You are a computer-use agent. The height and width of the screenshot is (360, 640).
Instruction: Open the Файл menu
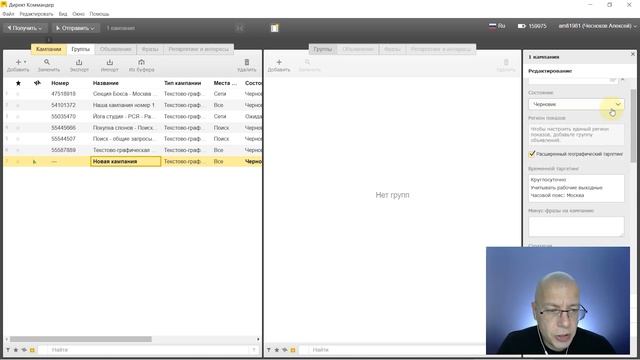pos(8,14)
